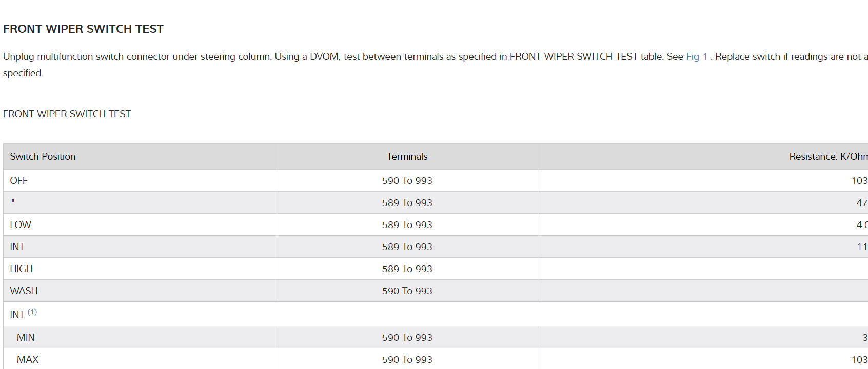Select the OFF switch position cell
868x369 pixels.
point(19,181)
